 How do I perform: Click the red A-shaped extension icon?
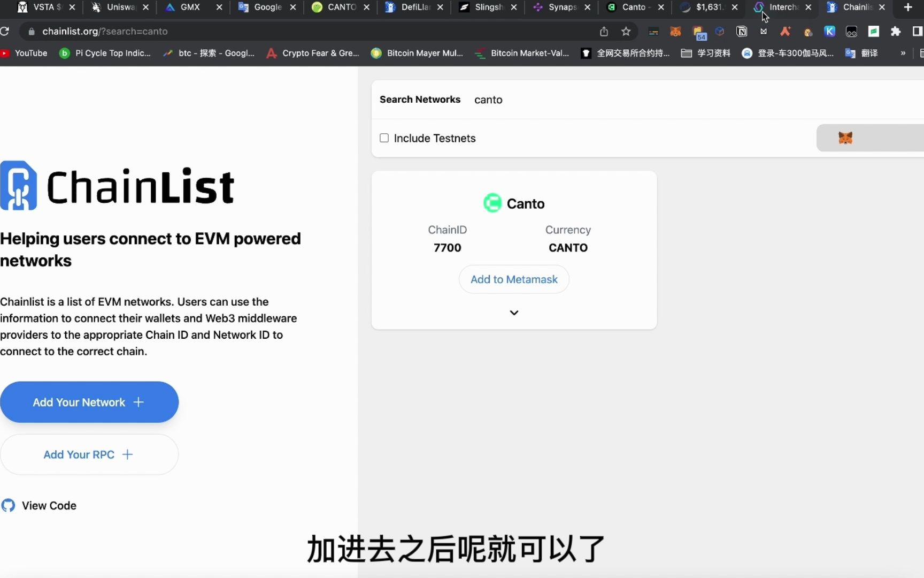[x=786, y=32]
